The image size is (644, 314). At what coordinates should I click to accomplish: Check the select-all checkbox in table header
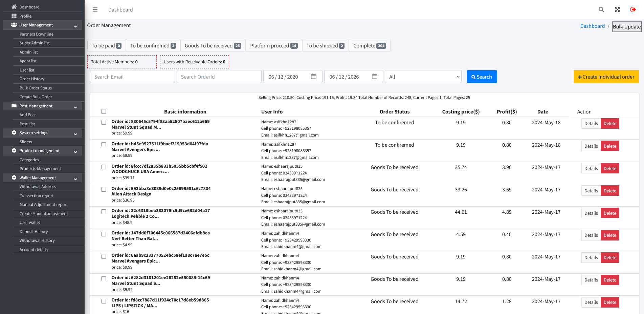click(x=104, y=111)
